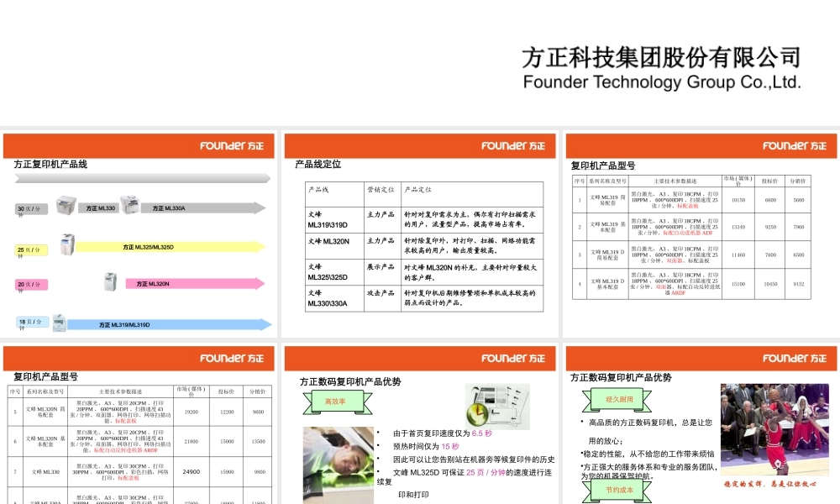Click the 文峰 ML320N cell in positioning table

[x=334, y=246]
